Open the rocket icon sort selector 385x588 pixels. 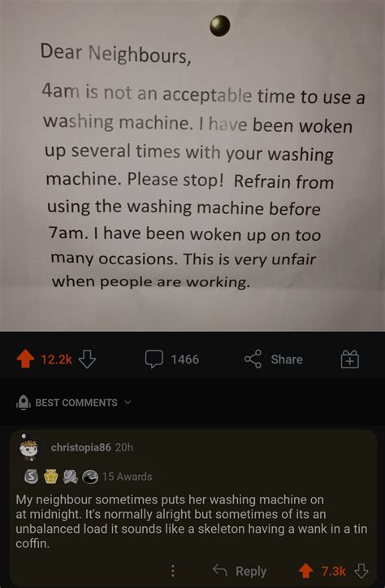pyautogui.click(x=24, y=403)
